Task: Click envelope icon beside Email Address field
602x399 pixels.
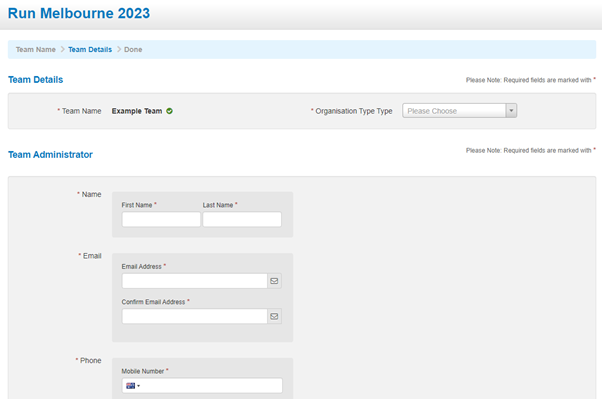Action: [x=274, y=281]
